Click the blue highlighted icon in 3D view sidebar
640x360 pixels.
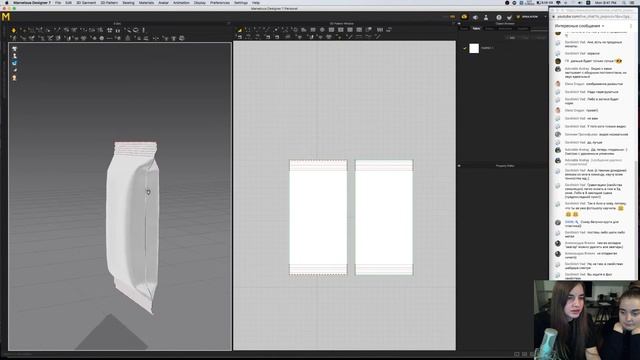[15, 63]
